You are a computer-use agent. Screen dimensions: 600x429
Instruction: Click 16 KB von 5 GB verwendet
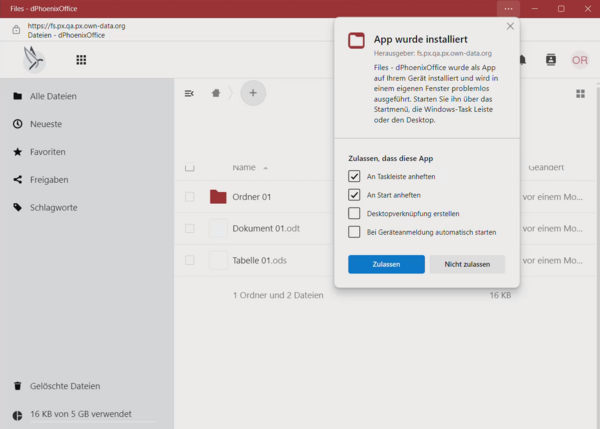pos(81,414)
